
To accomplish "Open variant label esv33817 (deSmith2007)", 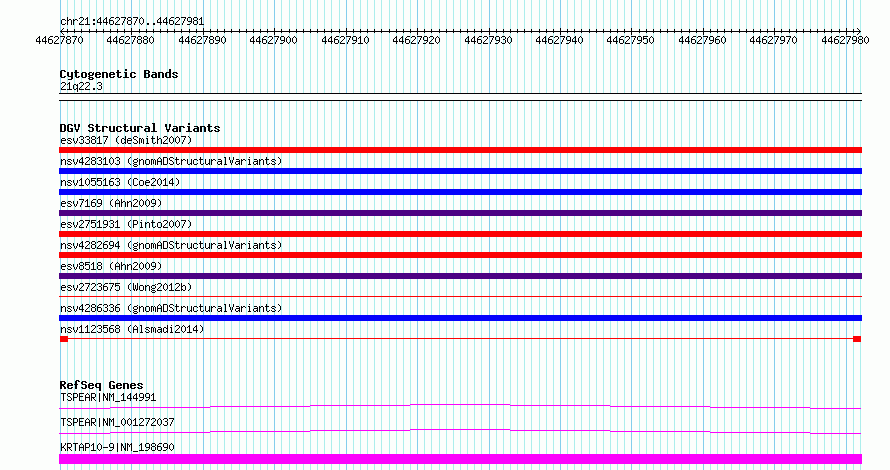I will coord(126,140).
